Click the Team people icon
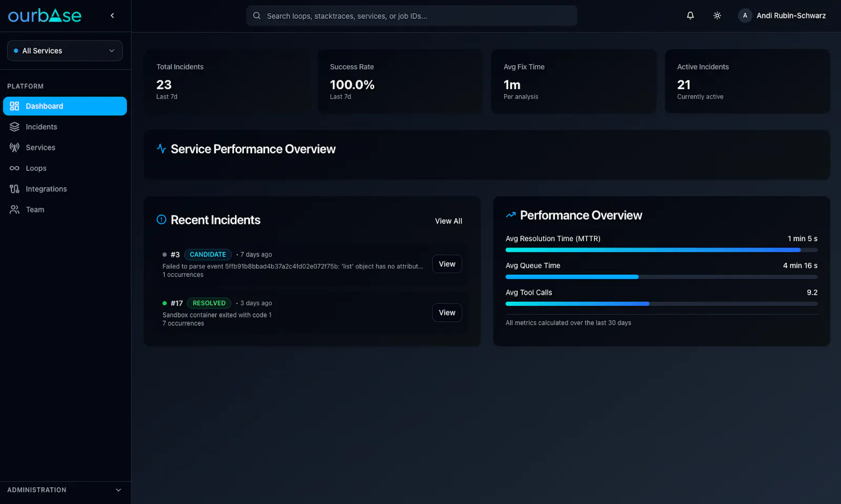Image resolution: width=841 pixels, height=504 pixels. [x=15, y=210]
